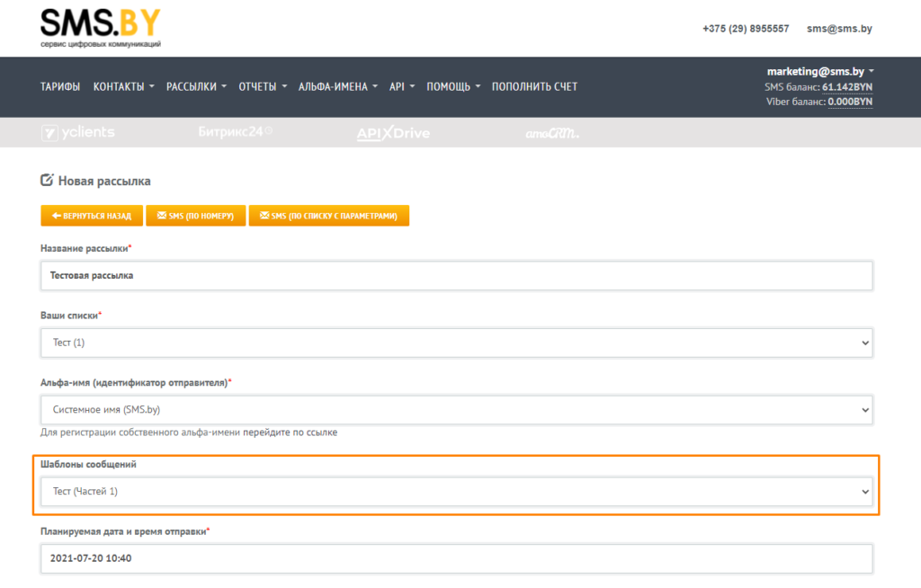
Task: Click the Новая рассылка heading
Action: click(x=104, y=181)
